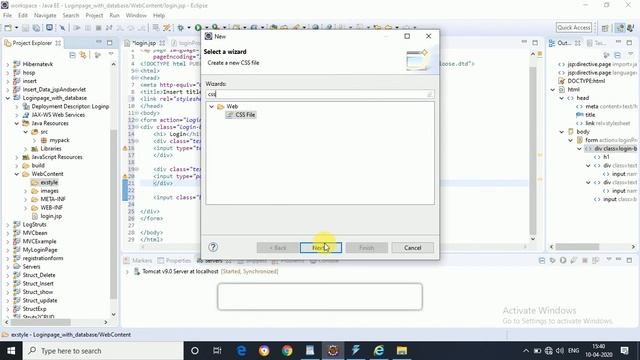Image resolution: width=640 pixels, height=360 pixels.
Task: Click the editor vertical scrollbar
Action: click(x=533, y=151)
